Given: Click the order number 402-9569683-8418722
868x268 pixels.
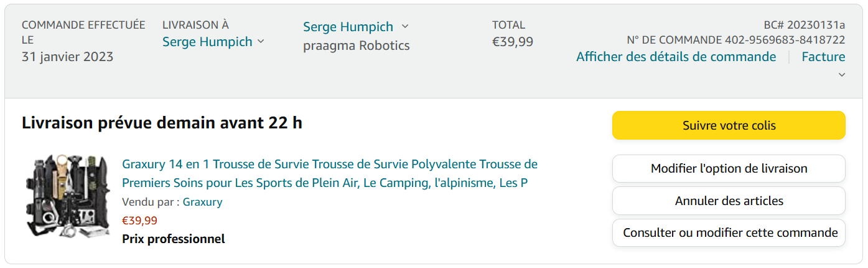Looking at the screenshot, I should (785, 40).
